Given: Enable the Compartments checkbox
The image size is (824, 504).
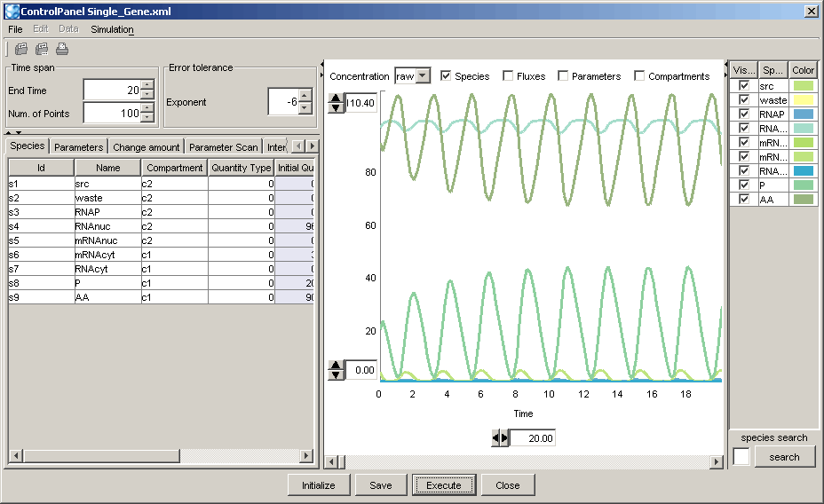Looking at the screenshot, I should pyautogui.click(x=639, y=75).
